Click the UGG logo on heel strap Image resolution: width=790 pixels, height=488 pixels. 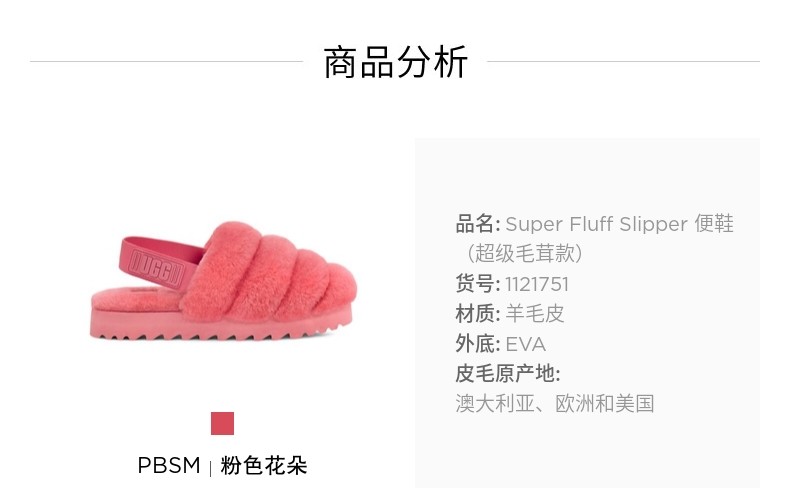click(158, 267)
